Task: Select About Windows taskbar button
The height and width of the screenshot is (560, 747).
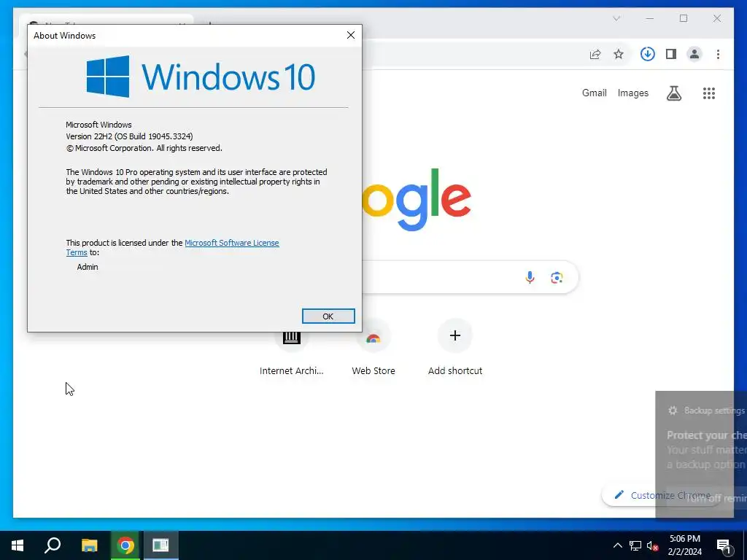Action: (x=160, y=545)
